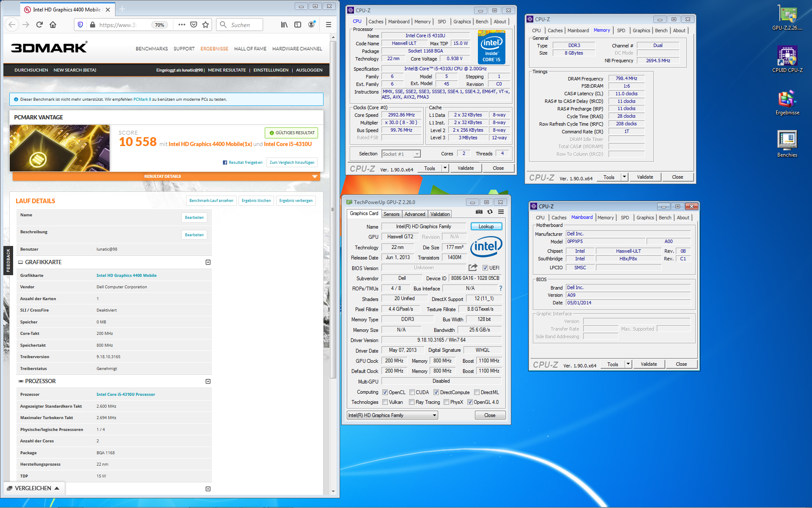
Task: Click Benchmark-Lauf ansehen button
Action: 211,201
